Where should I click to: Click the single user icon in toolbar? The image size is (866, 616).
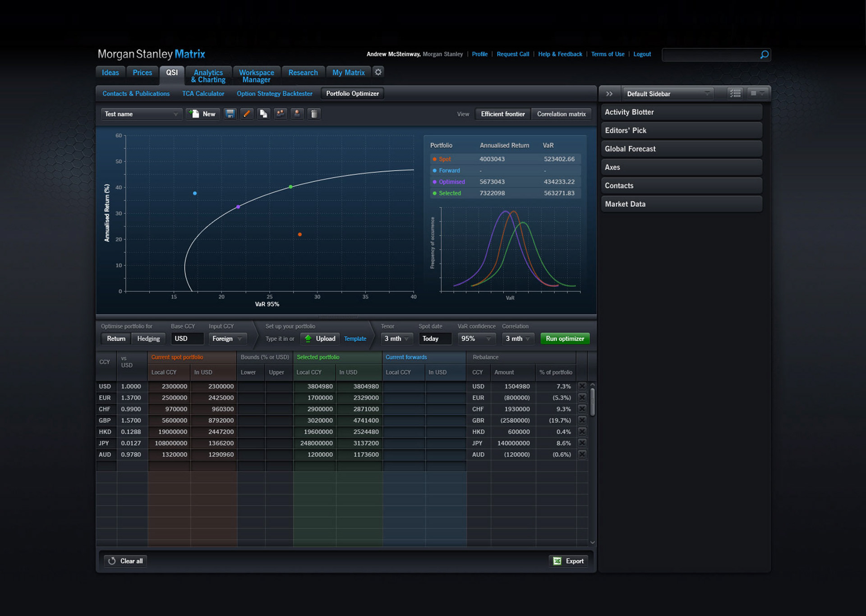297,114
